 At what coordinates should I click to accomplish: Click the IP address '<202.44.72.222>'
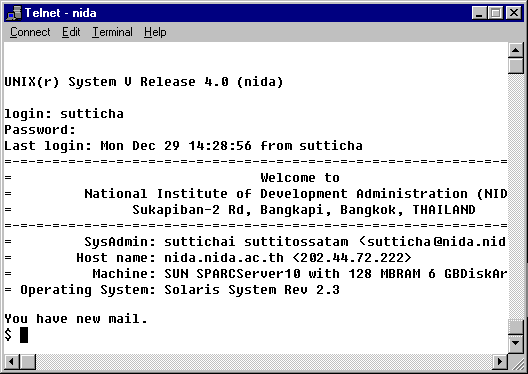352,258
